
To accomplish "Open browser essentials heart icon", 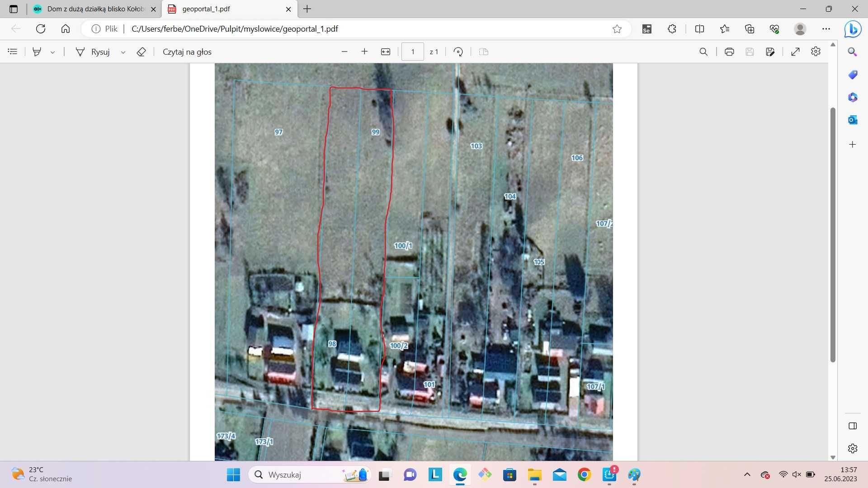I will pyautogui.click(x=774, y=29).
